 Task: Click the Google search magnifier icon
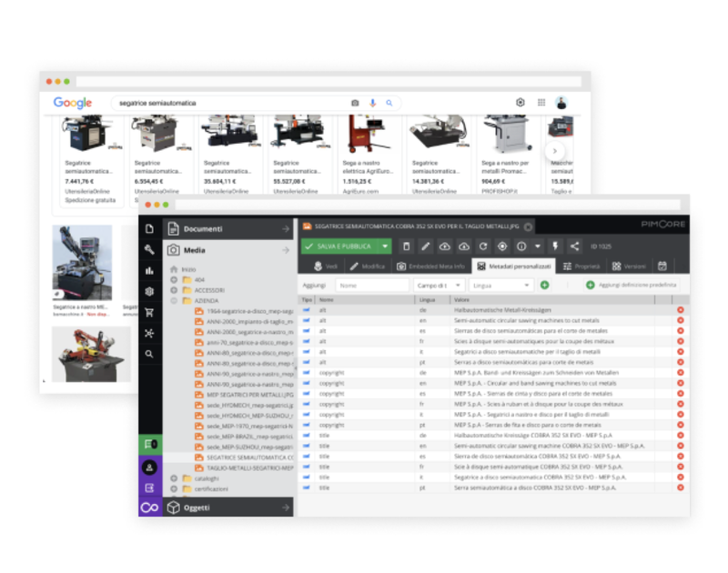(x=389, y=103)
